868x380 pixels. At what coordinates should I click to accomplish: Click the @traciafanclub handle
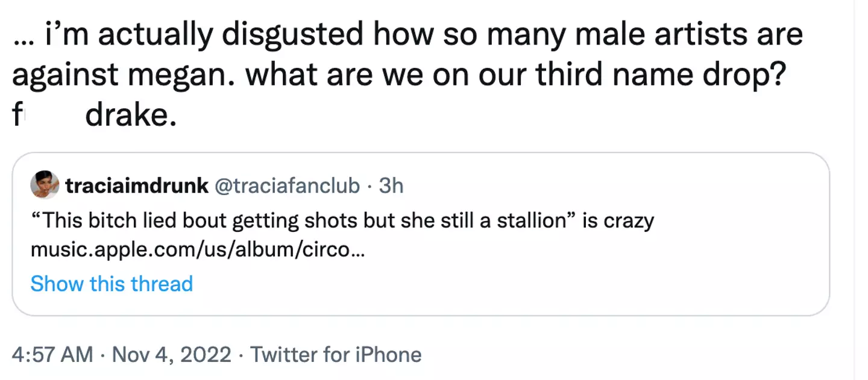click(x=286, y=186)
